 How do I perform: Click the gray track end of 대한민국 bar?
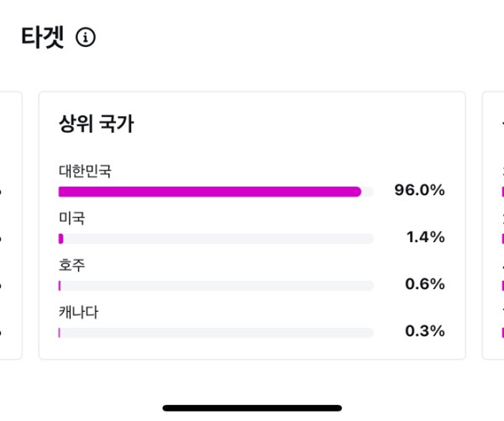[368, 192]
